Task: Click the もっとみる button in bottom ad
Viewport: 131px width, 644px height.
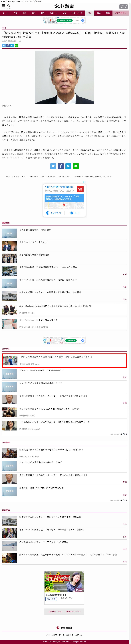Action: tap(51, 599)
